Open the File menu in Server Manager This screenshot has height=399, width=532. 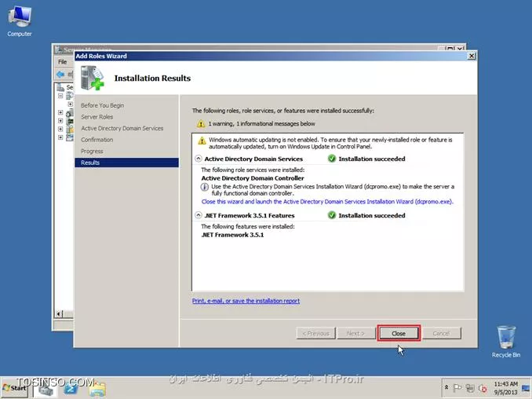click(63, 62)
